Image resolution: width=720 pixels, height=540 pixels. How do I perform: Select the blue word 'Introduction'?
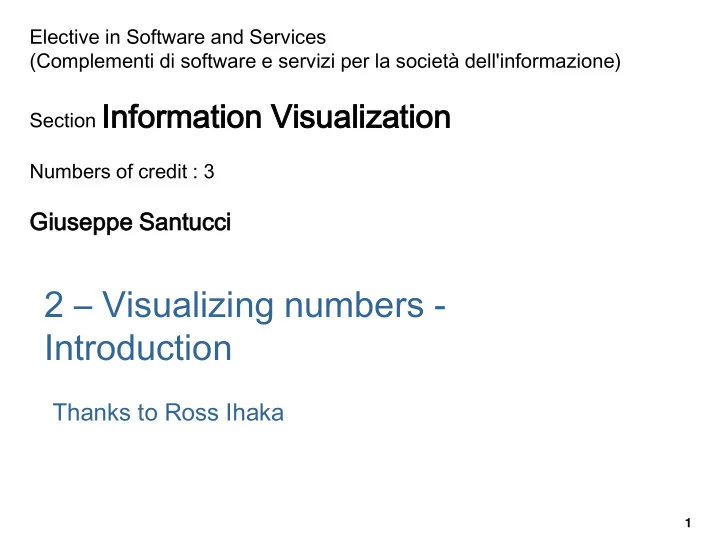(138, 348)
